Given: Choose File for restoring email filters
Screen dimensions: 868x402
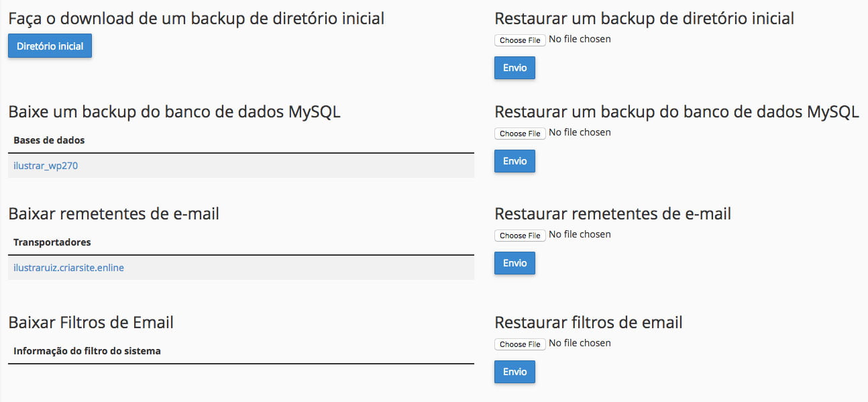Looking at the screenshot, I should pos(520,344).
